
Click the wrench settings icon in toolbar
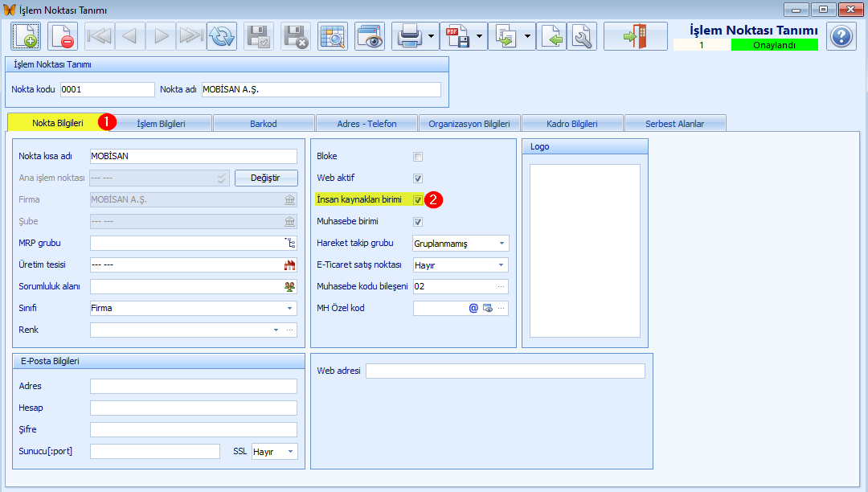(x=582, y=36)
